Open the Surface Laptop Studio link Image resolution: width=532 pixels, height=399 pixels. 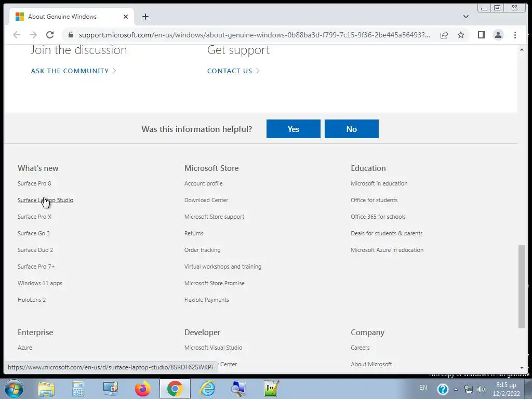pos(45,200)
